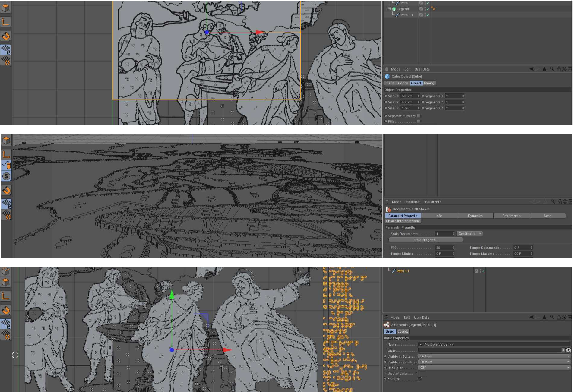Toggle the axis mode icon in the 2 Elements window
This screenshot has height=392, width=573.
click(5, 296)
